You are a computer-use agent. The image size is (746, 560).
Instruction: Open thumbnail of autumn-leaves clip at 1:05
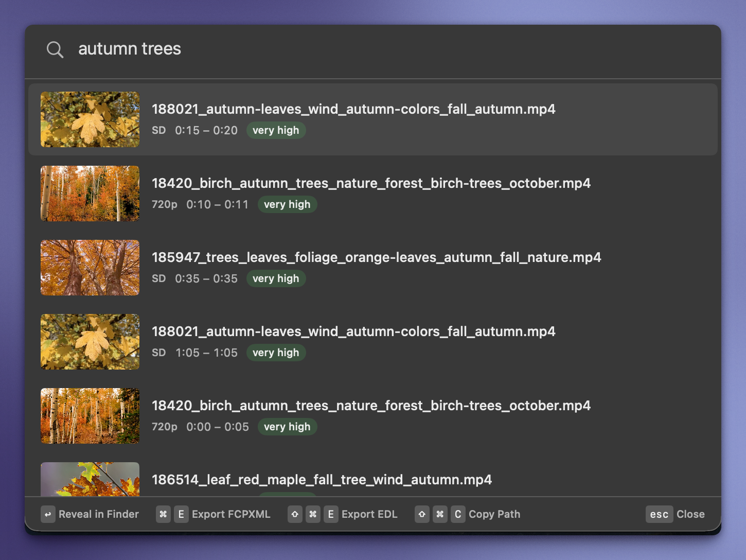[90, 342]
